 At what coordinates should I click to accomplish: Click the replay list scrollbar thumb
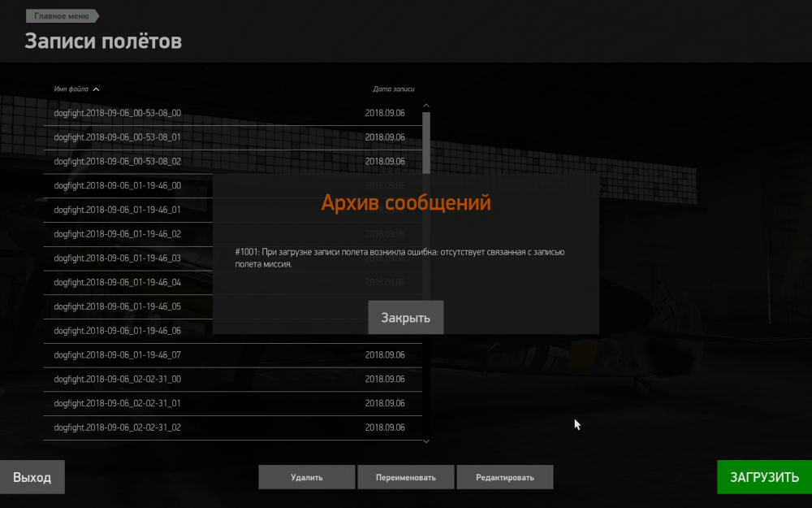425,142
